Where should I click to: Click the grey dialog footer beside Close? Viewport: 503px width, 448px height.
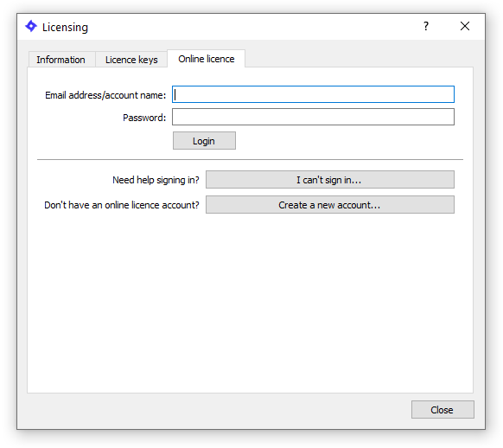(212, 411)
